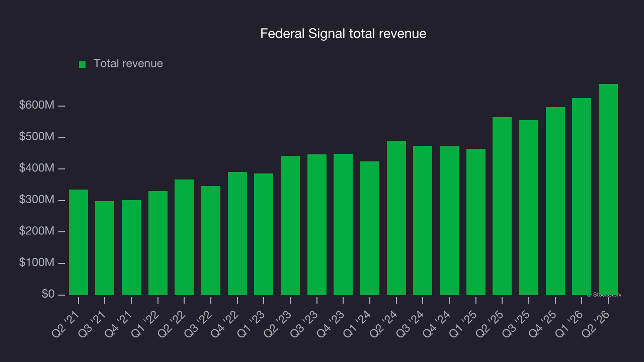Click the bar above Q4 '21
Image resolution: width=644 pixels, height=362 pixels.
[131, 248]
